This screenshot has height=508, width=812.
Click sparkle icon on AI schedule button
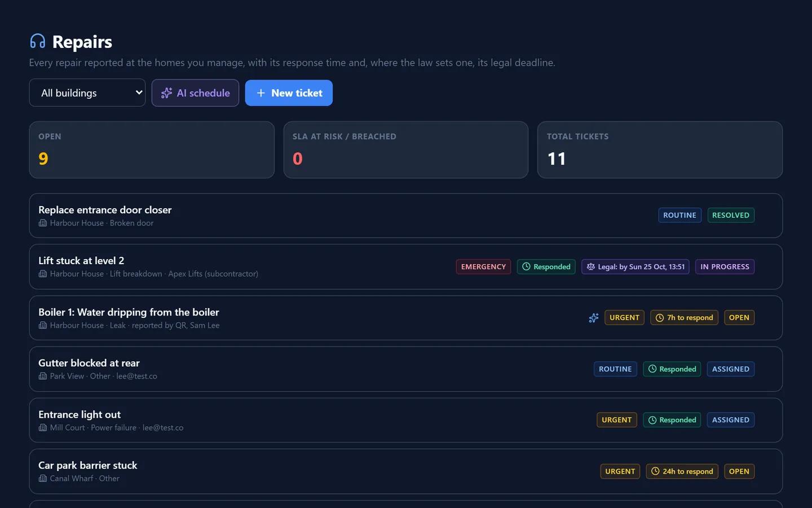[166, 93]
